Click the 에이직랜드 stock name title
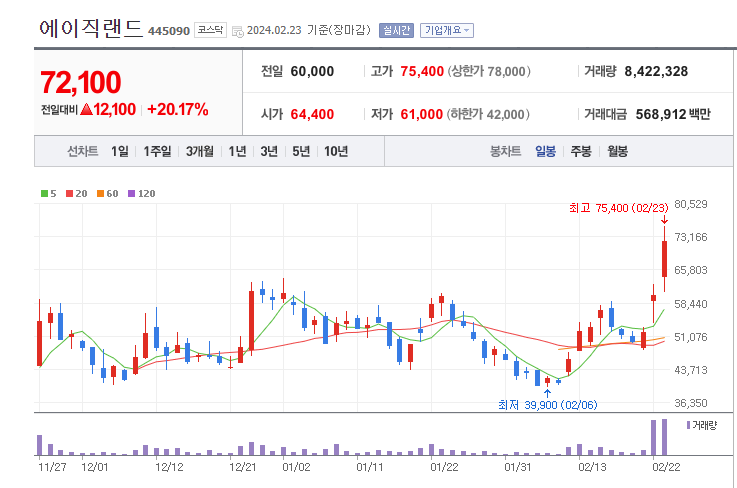 pyautogui.click(x=91, y=29)
